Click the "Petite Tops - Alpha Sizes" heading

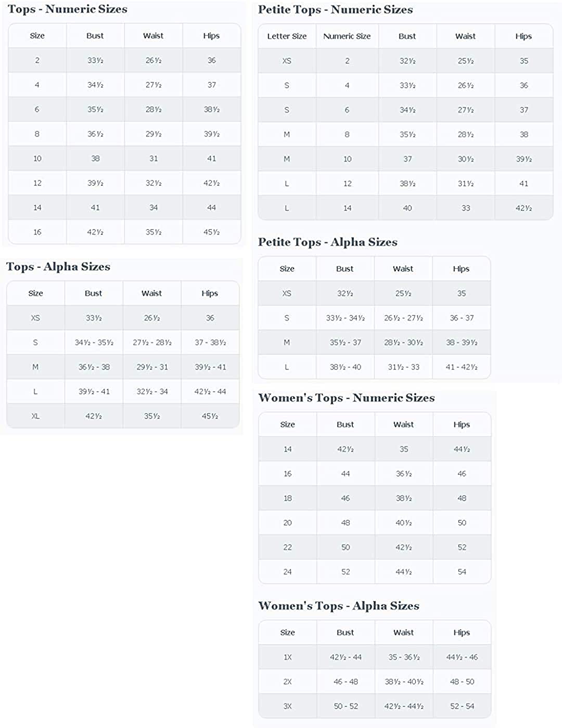(327, 242)
